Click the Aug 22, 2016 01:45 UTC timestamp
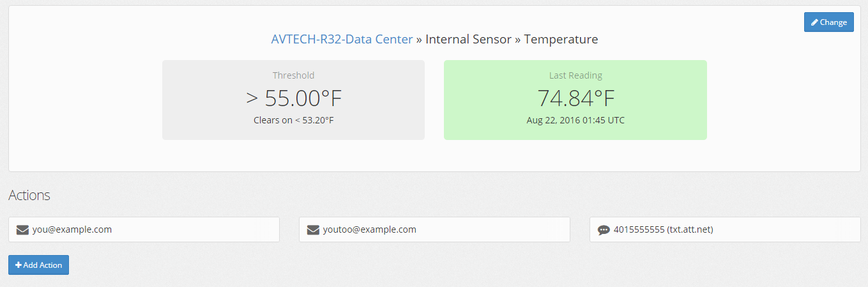This screenshot has width=868, height=287. click(575, 120)
